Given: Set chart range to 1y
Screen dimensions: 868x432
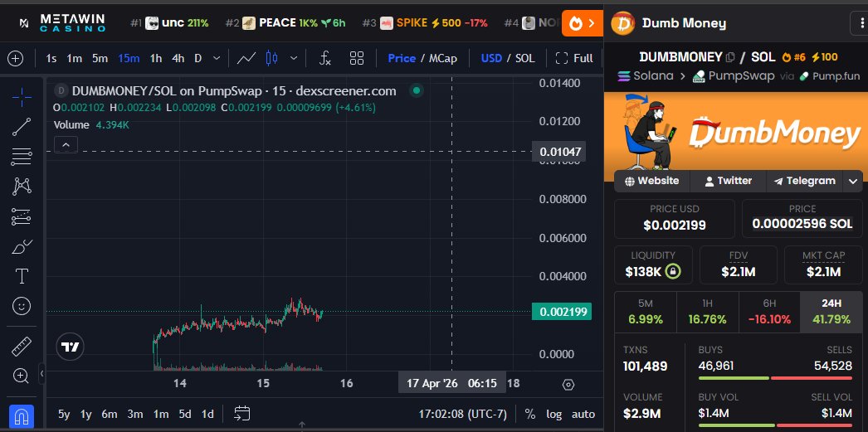Looking at the screenshot, I should click(85, 414).
